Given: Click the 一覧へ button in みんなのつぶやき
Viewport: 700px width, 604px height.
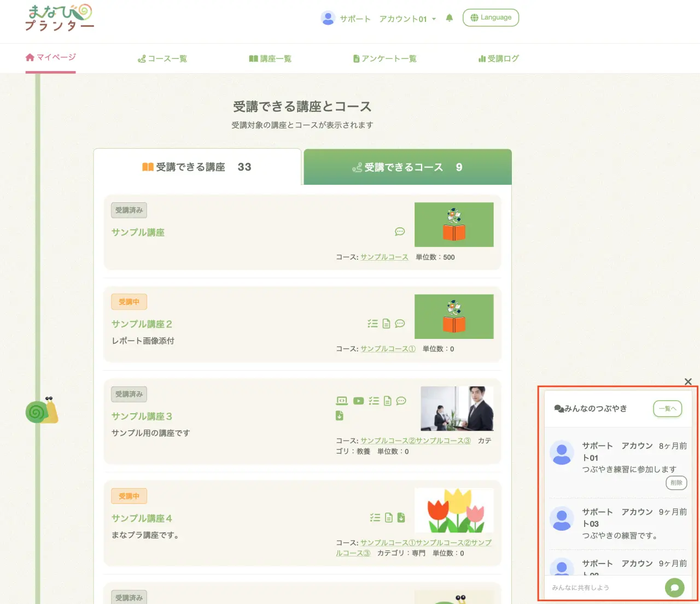Looking at the screenshot, I should click(x=667, y=409).
